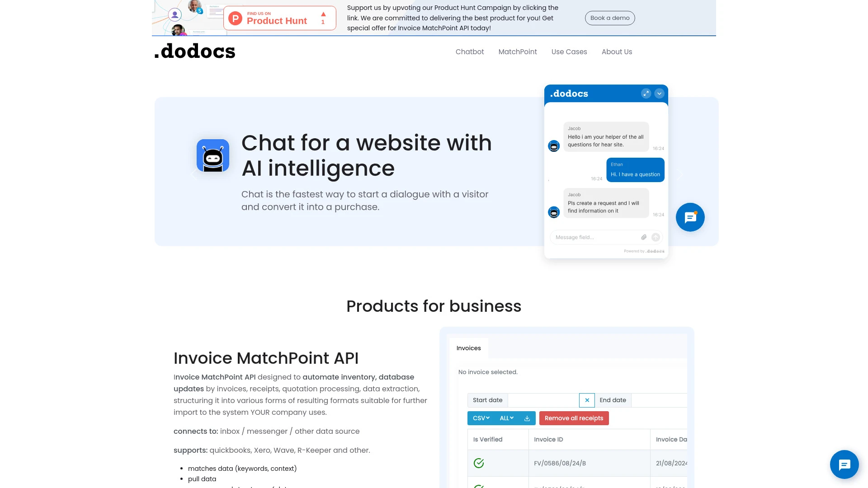Click the dodocs chatbot robot icon

[213, 155]
